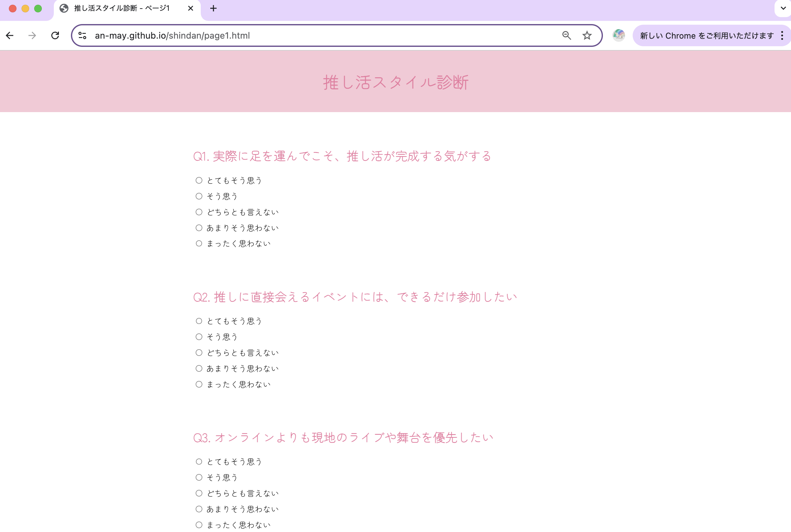Screen dimensions: 791x532
Task: Click the zoom magnifier icon in address bar
Action: pyautogui.click(x=566, y=35)
